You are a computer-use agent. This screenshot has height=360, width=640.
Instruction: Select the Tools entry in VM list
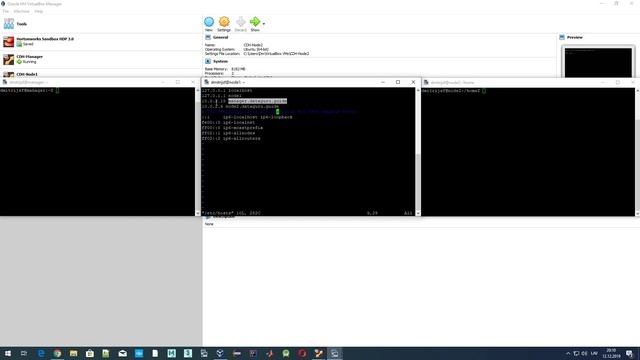coord(100,24)
